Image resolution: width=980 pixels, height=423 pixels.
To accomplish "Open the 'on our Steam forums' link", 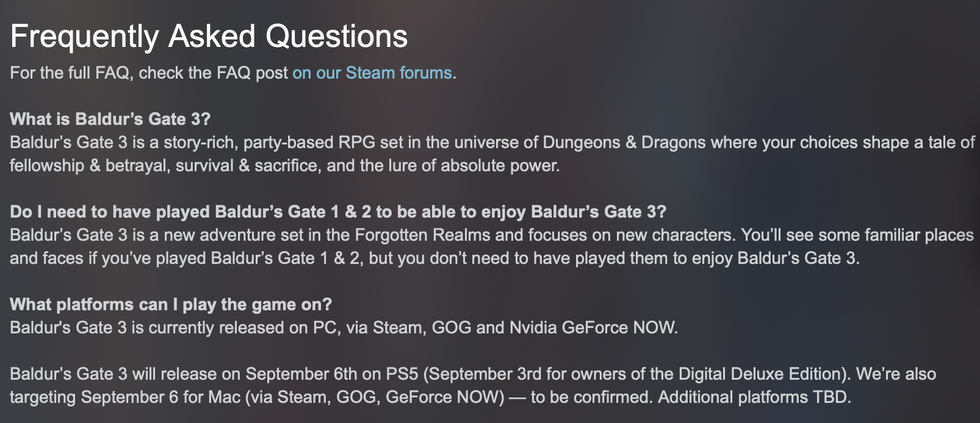I will click(372, 73).
